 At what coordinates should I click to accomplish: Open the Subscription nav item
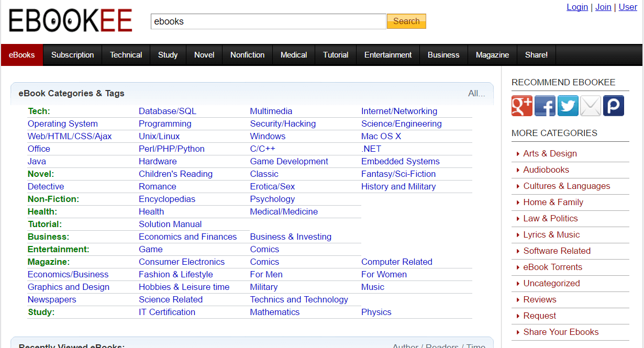73,55
